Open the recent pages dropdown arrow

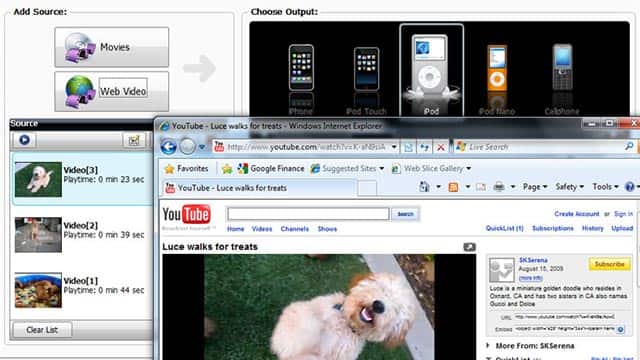pyautogui.click(x=202, y=147)
